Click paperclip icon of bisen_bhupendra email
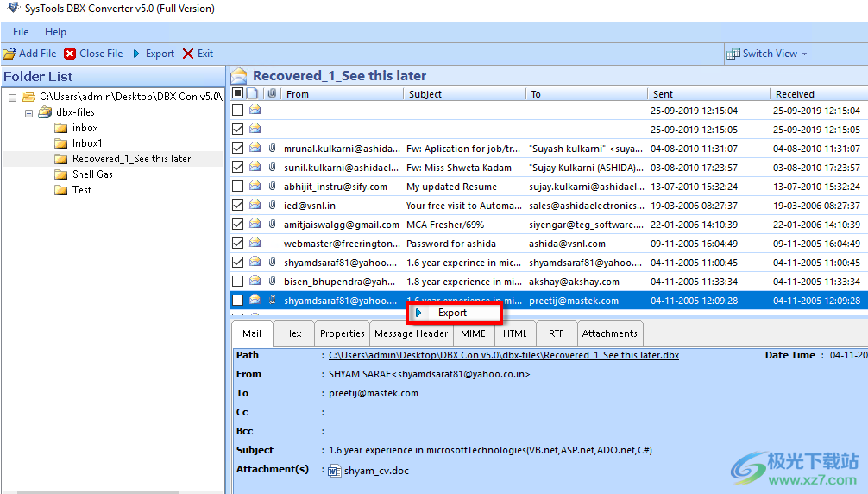 tap(272, 282)
